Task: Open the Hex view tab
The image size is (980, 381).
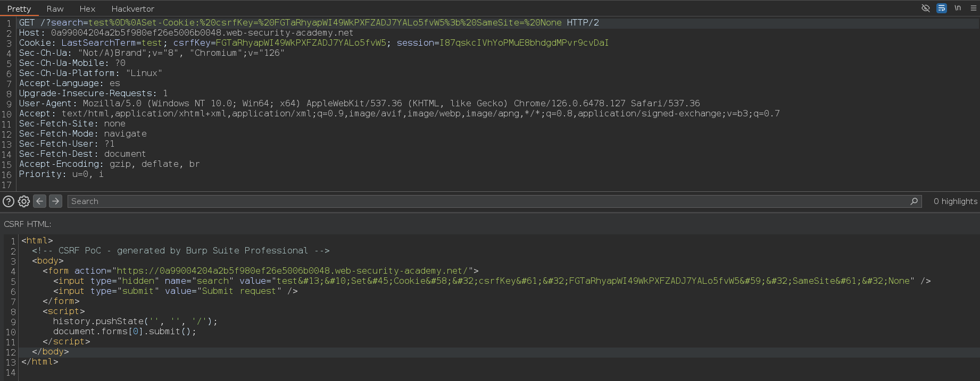Action: click(87, 9)
